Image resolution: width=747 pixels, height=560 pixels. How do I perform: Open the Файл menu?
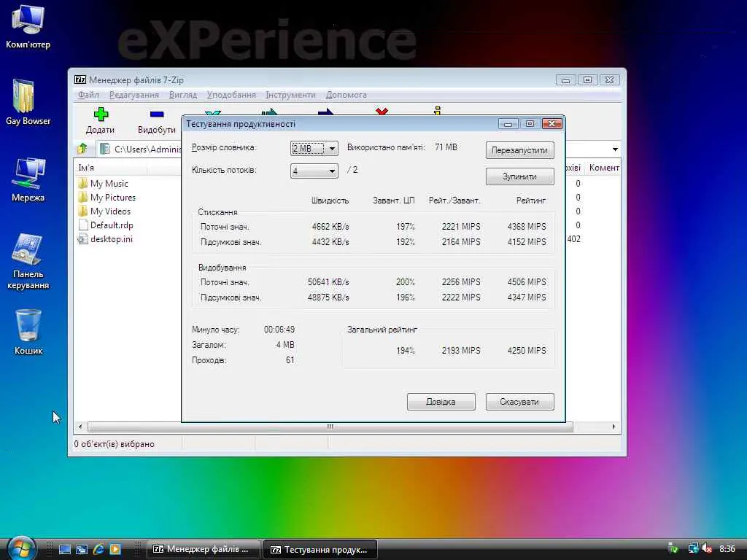(88, 95)
